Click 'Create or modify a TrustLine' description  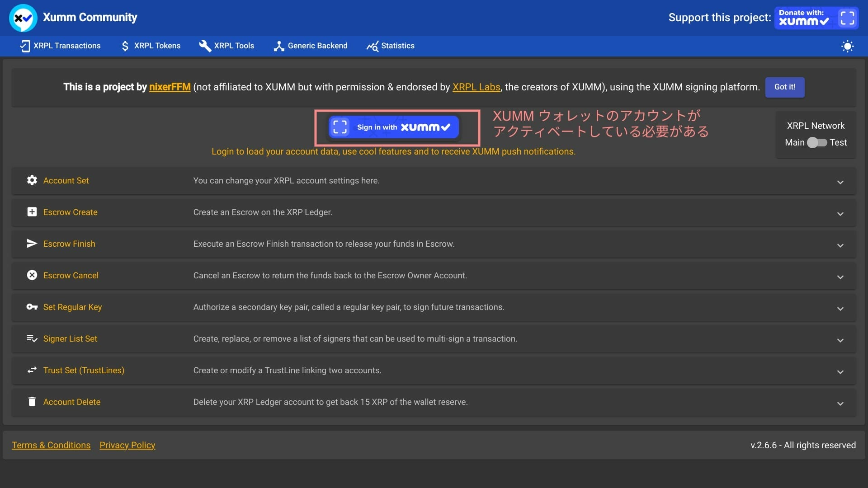tap(287, 370)
